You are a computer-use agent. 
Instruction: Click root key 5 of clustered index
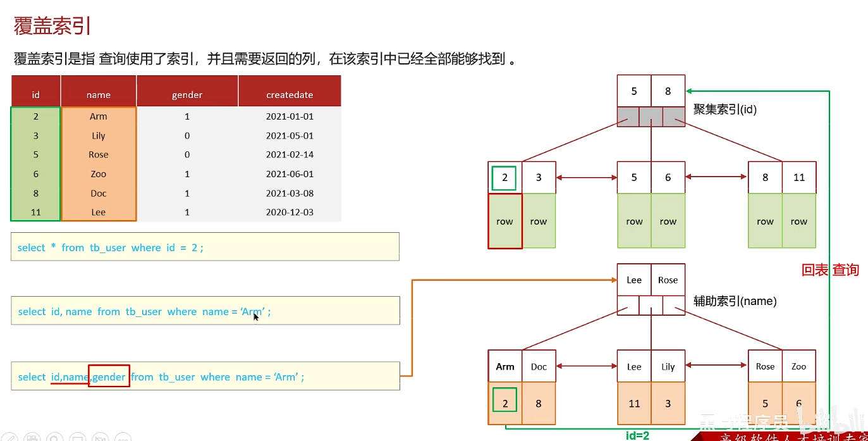(x=634, y=91)
